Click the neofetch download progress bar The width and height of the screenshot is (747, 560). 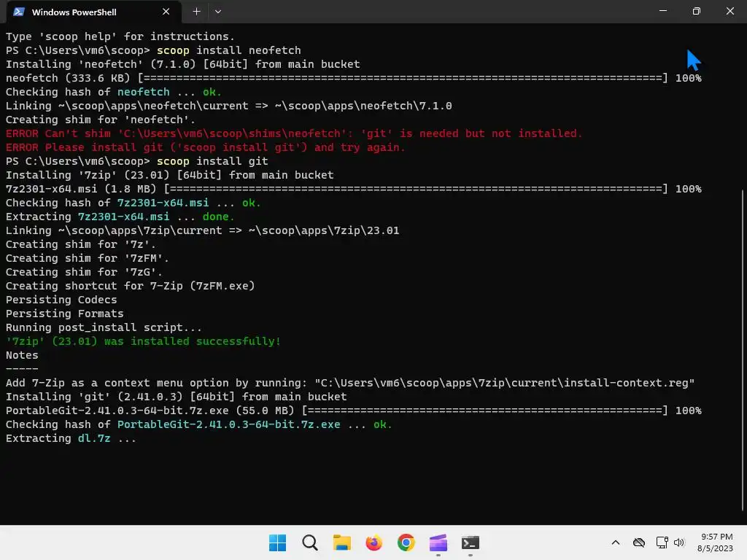coord(403,77)
